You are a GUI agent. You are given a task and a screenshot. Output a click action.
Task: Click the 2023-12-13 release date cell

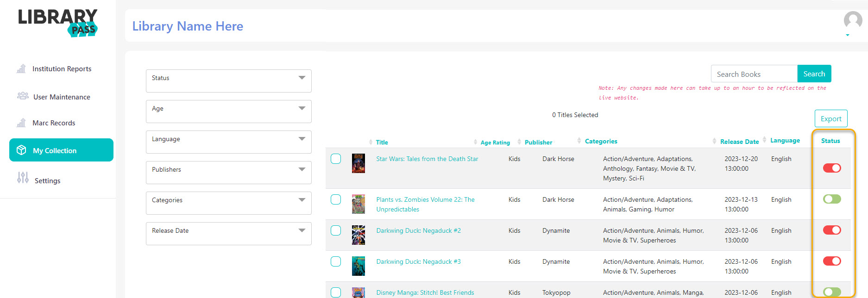click(x=741, y=204)
